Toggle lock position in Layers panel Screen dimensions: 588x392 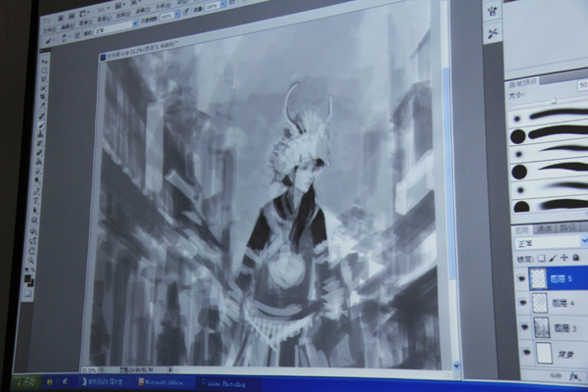tap(564, 258)
